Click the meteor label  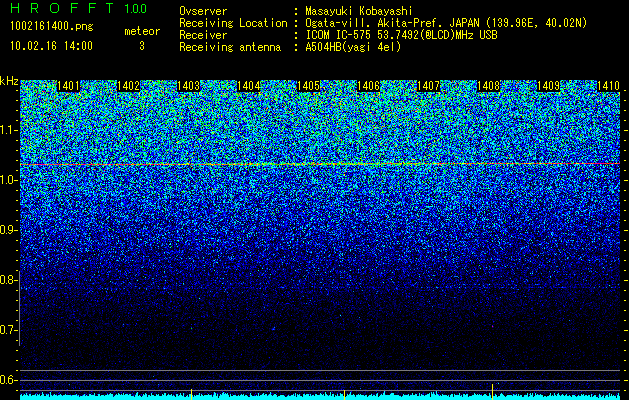142,31
